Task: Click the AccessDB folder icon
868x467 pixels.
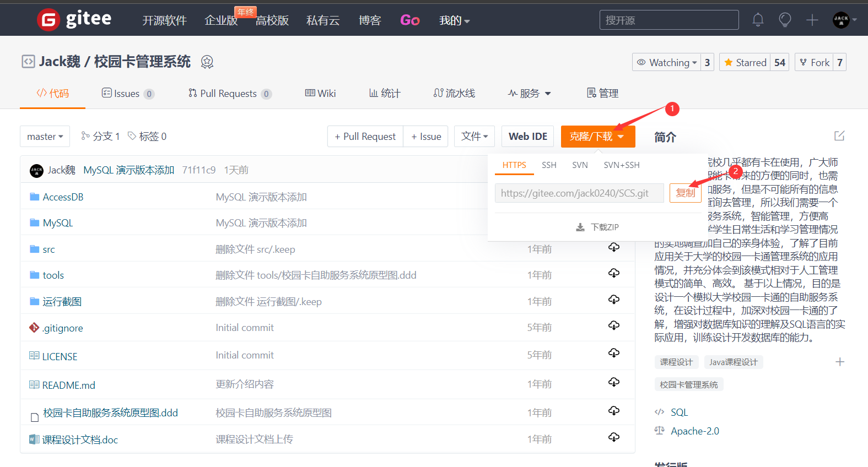Action: coord(34,197)
